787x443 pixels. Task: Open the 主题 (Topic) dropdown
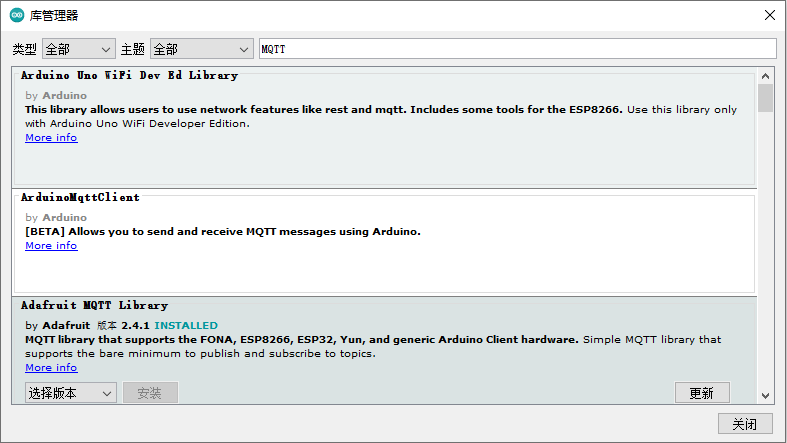[x=202, y=49]
